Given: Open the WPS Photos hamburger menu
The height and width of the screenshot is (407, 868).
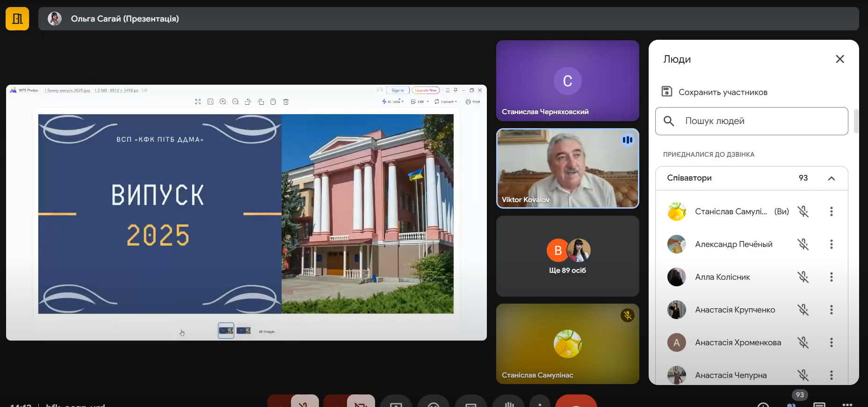Looking at the screenshot, I should click(x=448, y=90).
